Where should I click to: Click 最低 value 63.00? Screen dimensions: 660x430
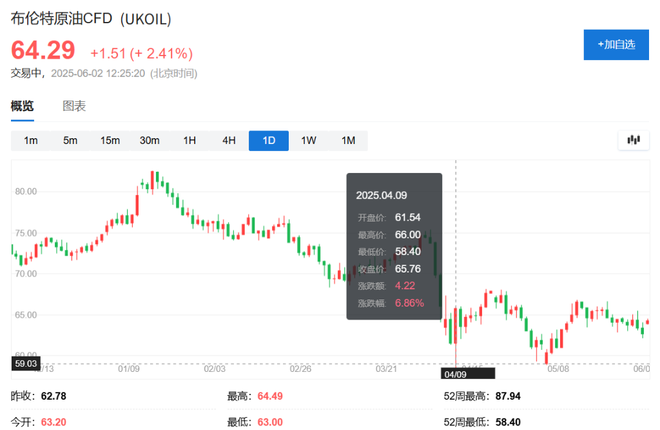(270, 422)
